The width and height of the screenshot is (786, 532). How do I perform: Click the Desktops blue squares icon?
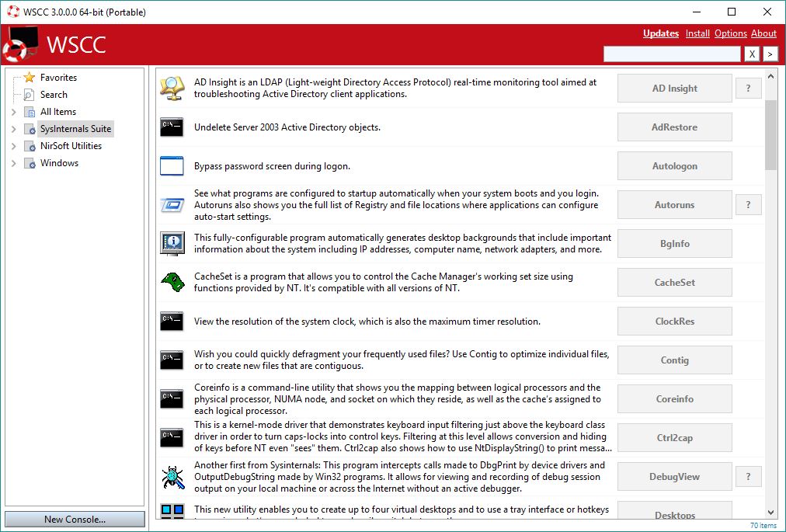172,511
